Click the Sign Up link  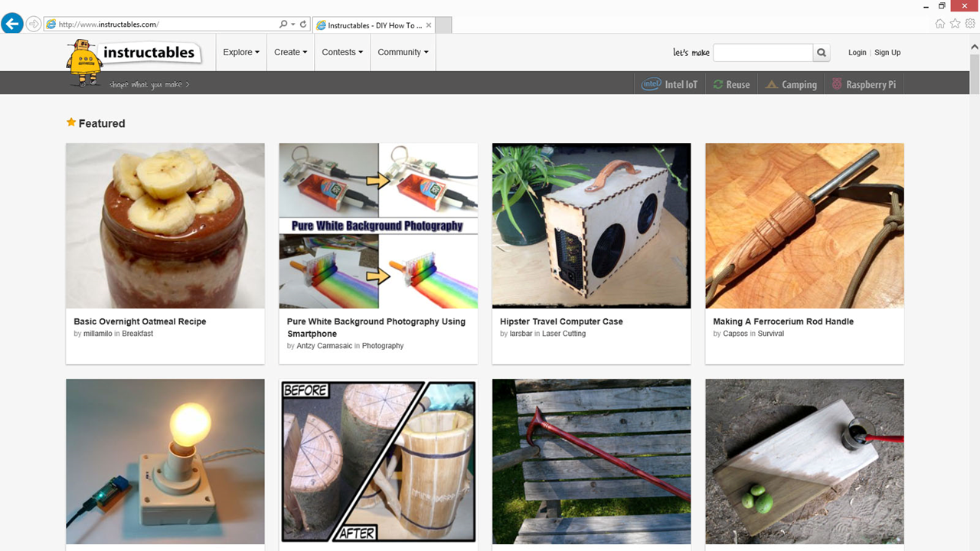tap(887, 53)
